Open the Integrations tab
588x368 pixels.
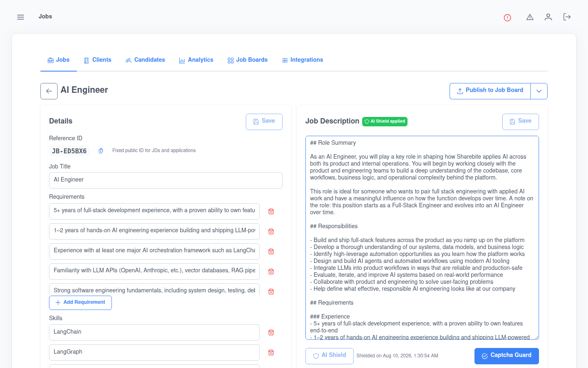[303, 60]
